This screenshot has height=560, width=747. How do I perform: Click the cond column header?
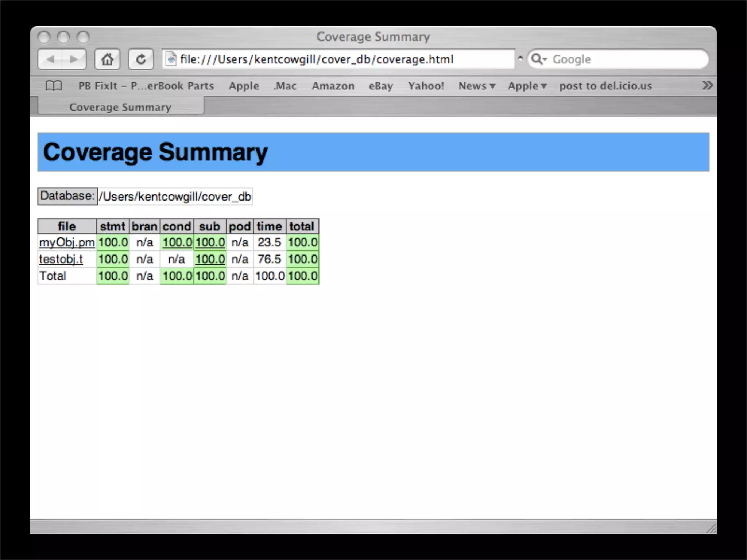click(x=177, y=226)
